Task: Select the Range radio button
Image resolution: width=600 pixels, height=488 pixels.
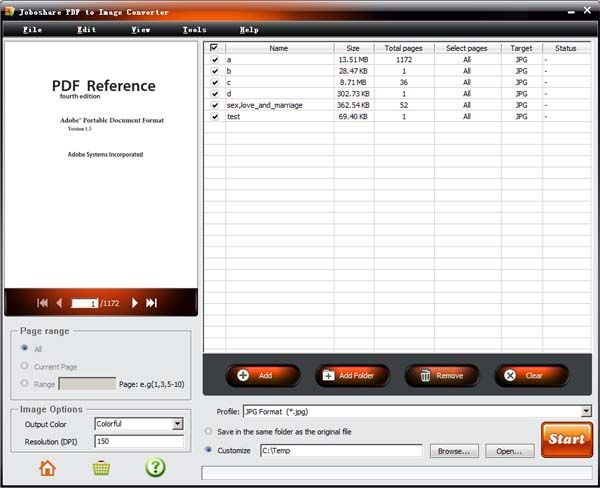Action: (24, 383)
